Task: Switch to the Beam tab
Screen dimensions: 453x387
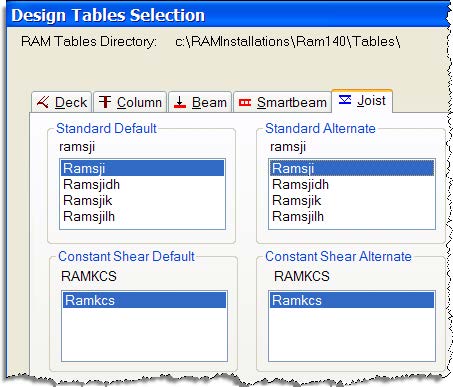Action: (200, 102)
